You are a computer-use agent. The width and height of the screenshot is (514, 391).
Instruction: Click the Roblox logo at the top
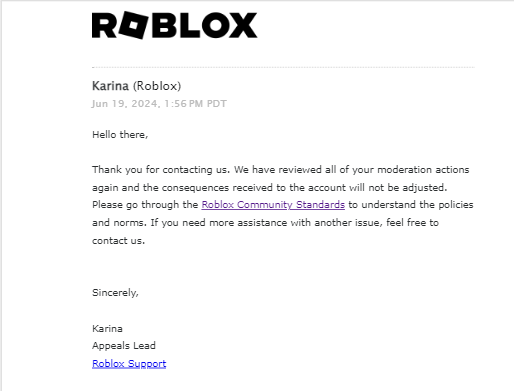174,25
